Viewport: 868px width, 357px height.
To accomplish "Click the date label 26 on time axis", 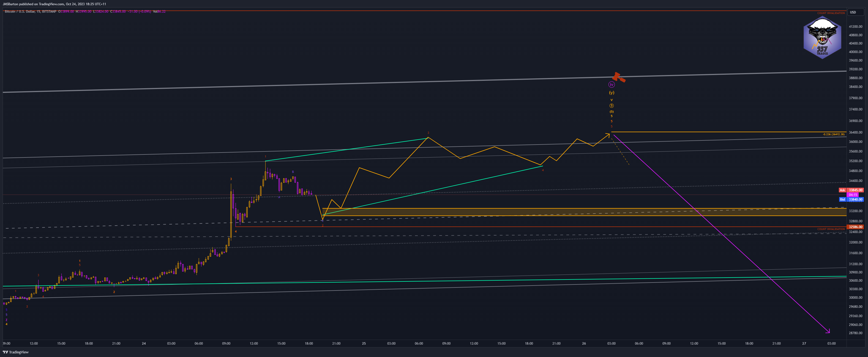I will 584,344.
